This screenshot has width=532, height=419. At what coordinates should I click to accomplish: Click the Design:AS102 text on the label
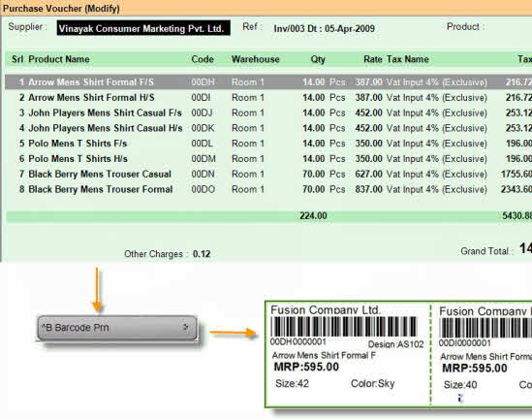tap(396, 344)
